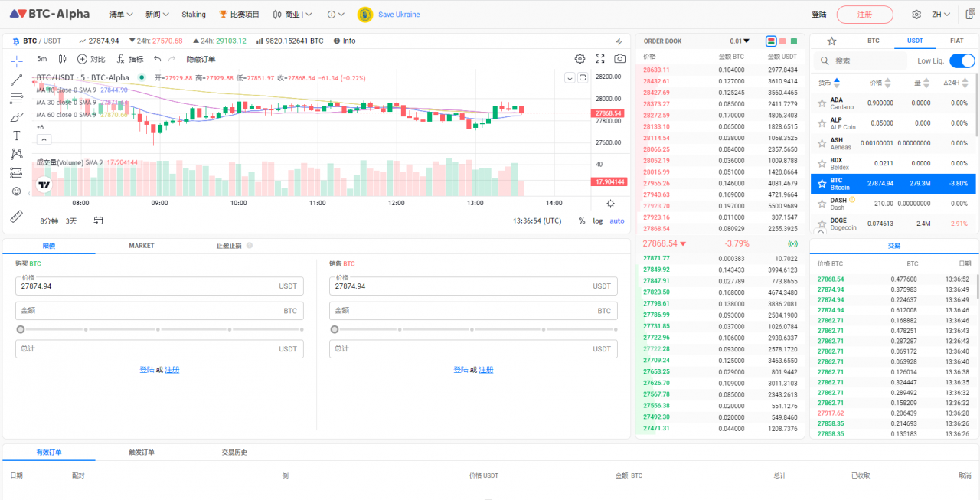The height and width of the screenshot is (500, 980).
Task: Click the buy BTC amount slider handle
Action: click(x=21, y=329)
